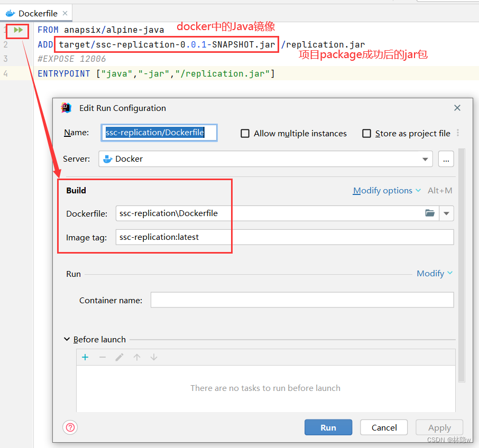Enable Allow multiple instances
The width and height of the screenshot is (479, 448).
point(245,133)
